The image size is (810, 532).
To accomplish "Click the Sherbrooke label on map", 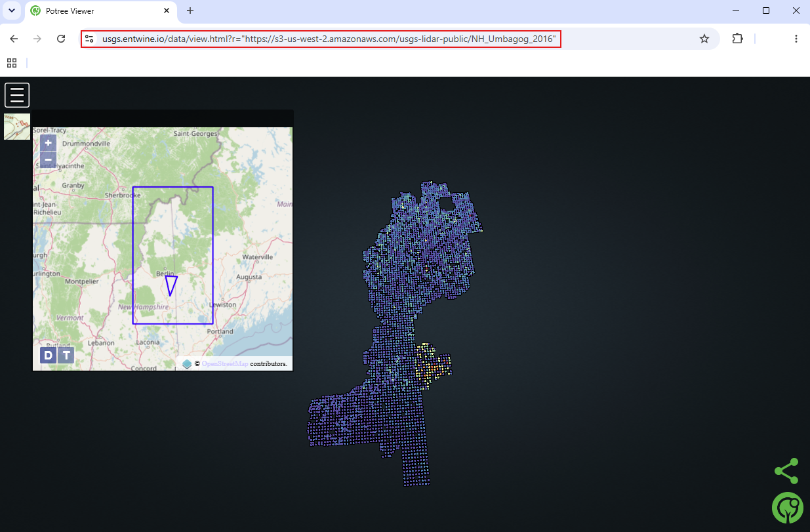I will point(123,195).
